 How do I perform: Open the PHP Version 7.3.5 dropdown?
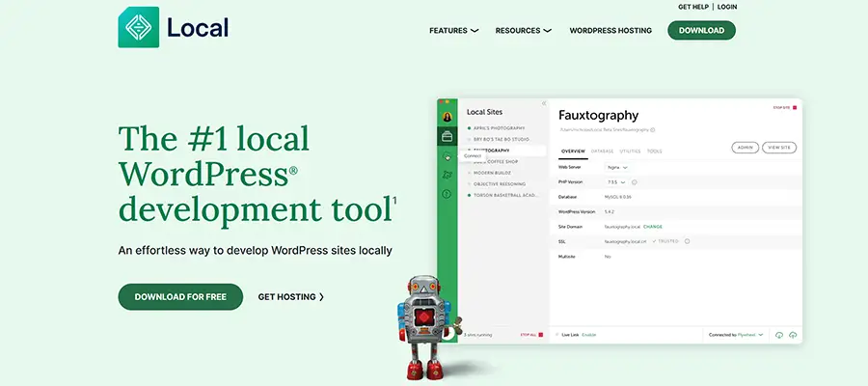[616, 182]
